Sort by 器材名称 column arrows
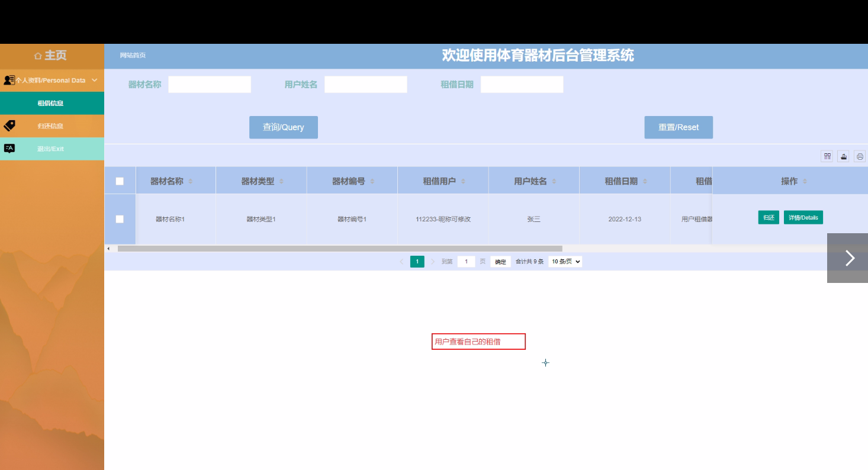The height and width of the screenshot is (470, 868). pyautogui.click(x=191, y=182)
